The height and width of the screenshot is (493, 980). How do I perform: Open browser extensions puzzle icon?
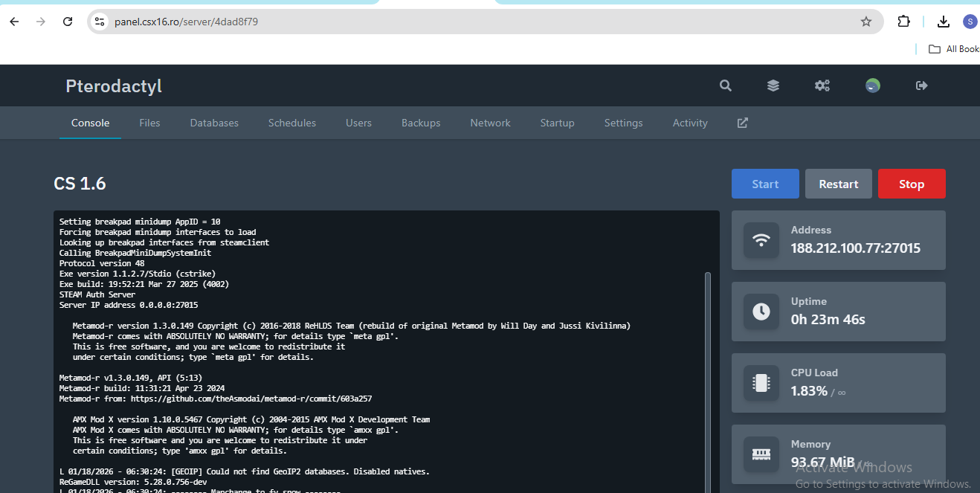click(904, 22)
